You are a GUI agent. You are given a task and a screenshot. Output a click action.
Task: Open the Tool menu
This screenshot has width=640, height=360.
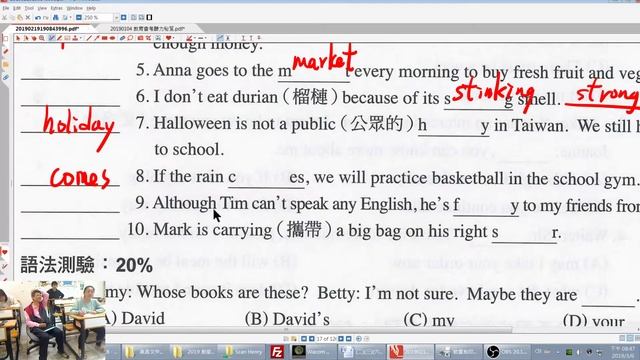pyautogui.click(x=29, y=8)
